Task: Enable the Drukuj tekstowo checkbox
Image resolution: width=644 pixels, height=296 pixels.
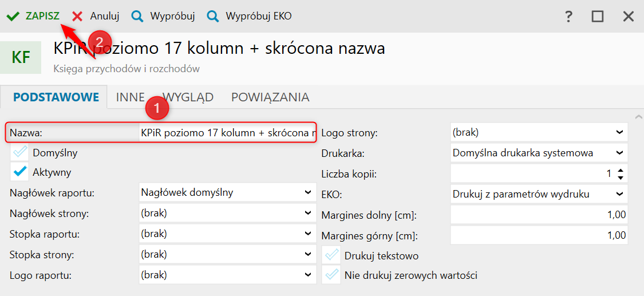Action: pyautogui.click(x=331, y=255)
